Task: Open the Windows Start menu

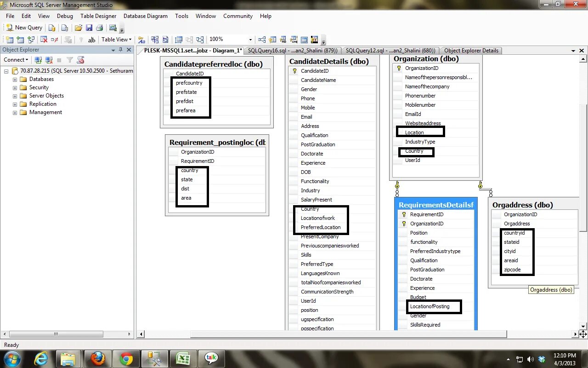Action: [x=12, y=359]
